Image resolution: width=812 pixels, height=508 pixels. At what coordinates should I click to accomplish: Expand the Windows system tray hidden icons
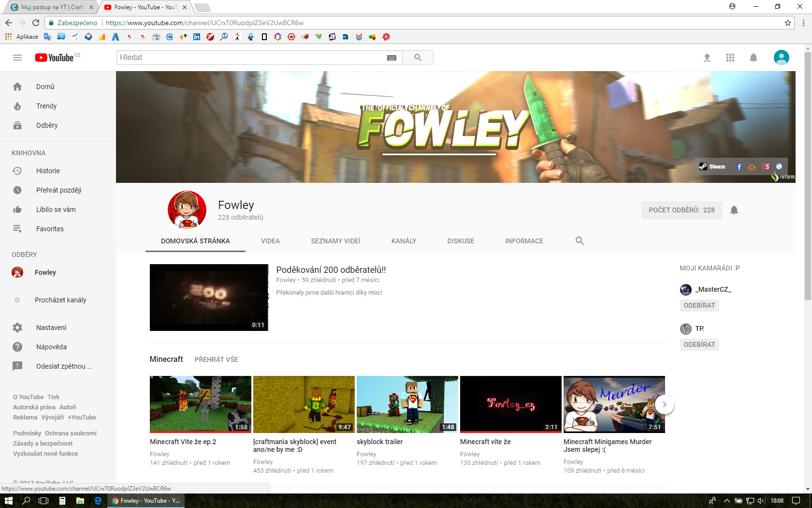(x=726, y=501)
